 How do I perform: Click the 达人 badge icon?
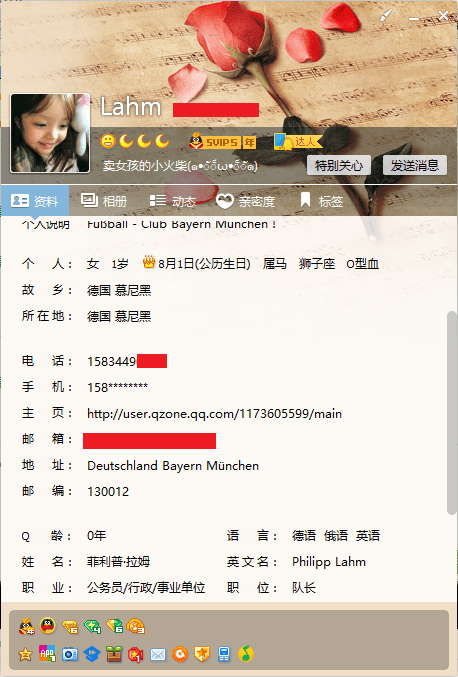(x=298, y=141)
